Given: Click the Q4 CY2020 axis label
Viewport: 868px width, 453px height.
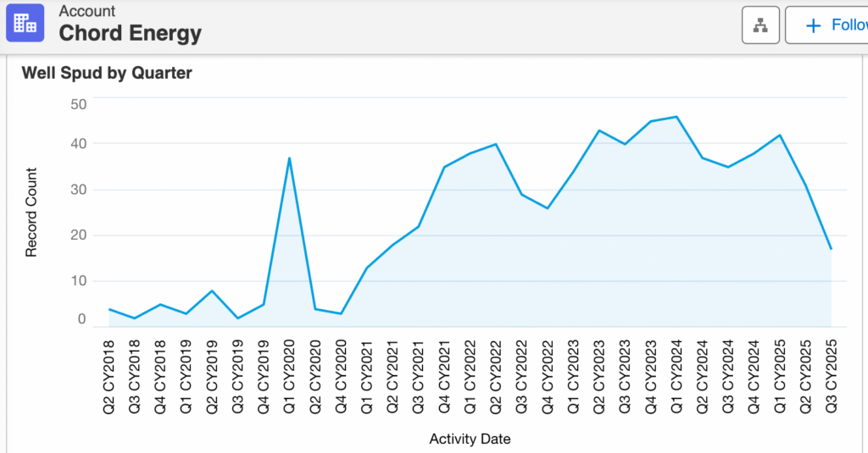Looking at the screenshot, I should point(341,378).
